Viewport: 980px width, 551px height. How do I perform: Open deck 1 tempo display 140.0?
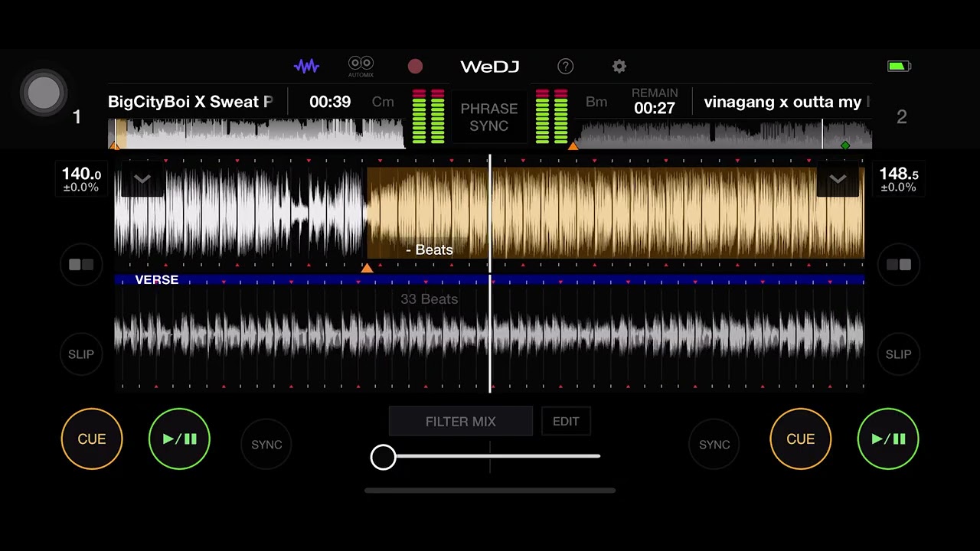81,180
